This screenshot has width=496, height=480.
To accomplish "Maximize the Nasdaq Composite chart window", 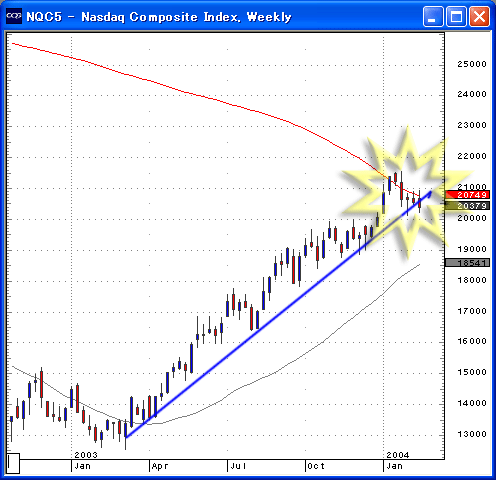I will (456, 16).
